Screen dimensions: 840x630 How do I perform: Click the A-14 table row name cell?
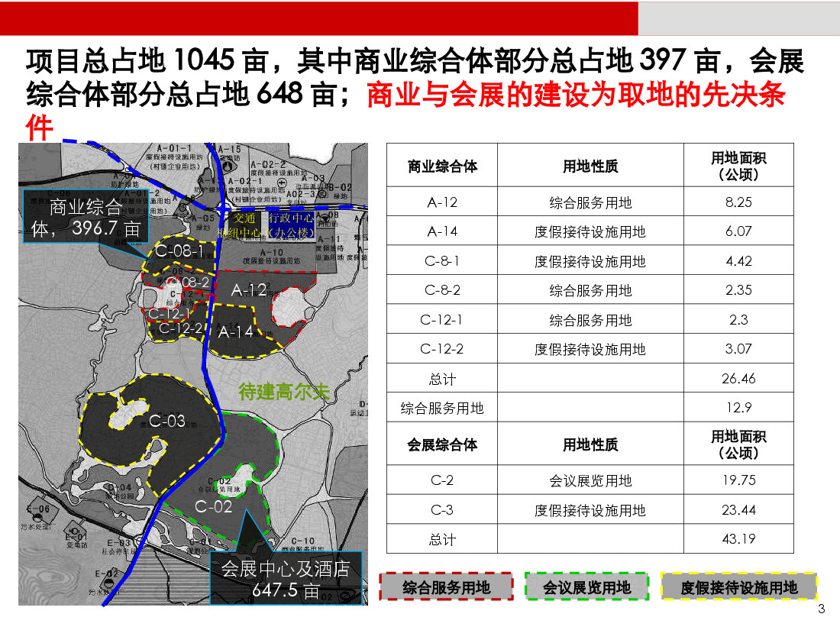coord(442,231)
